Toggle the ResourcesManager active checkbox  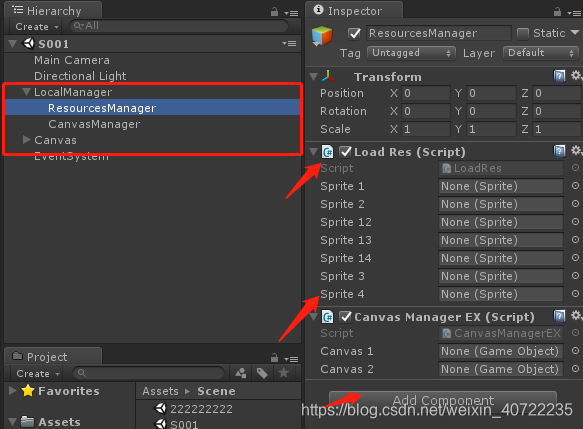(x=354, y=34)
